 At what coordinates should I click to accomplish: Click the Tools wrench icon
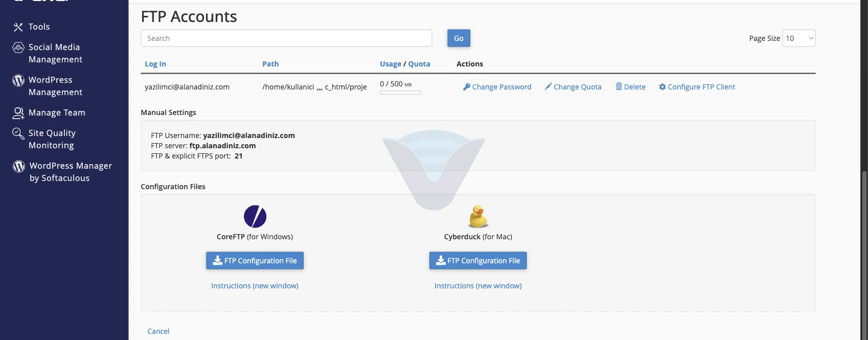(x=18, y=27)
